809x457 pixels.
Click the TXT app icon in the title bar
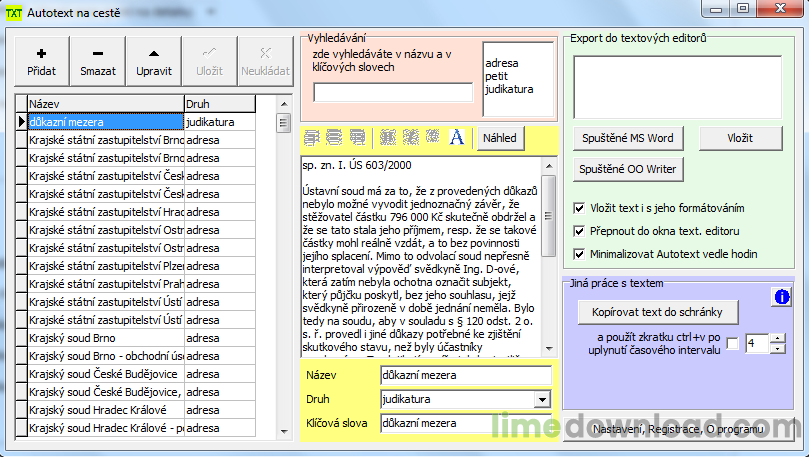pyautogui.click(x=14, y=10)
